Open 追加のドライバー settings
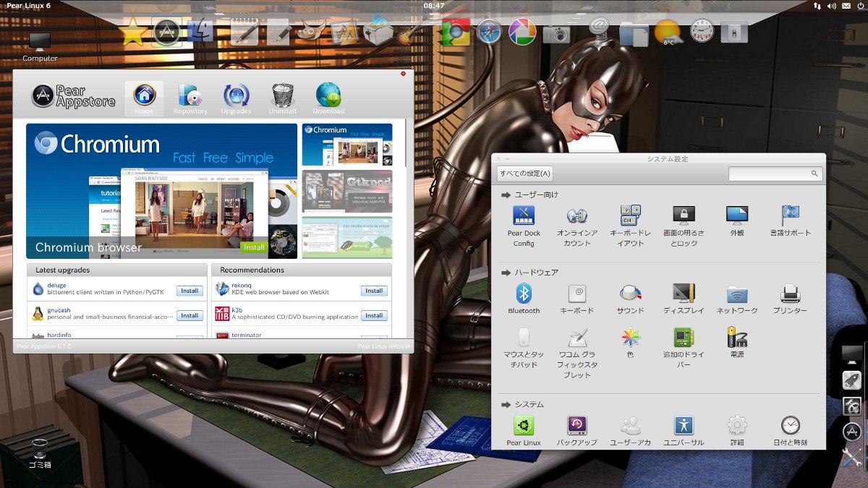The image size is (868, 488). click(684, 348)
